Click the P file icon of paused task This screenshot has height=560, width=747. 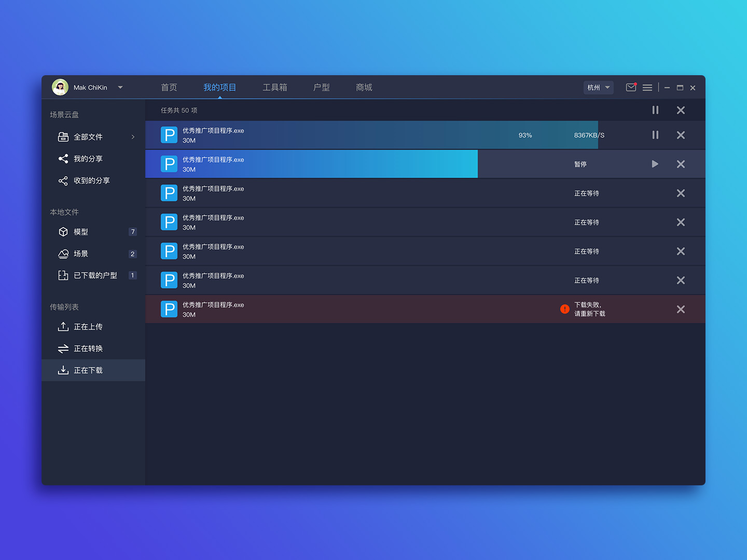tap(169, 164)
